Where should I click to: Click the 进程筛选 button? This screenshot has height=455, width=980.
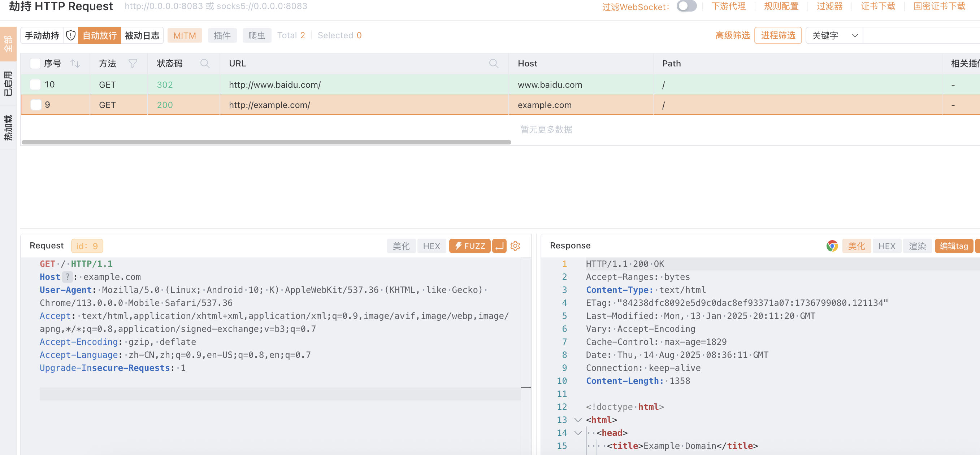(778, 35)
